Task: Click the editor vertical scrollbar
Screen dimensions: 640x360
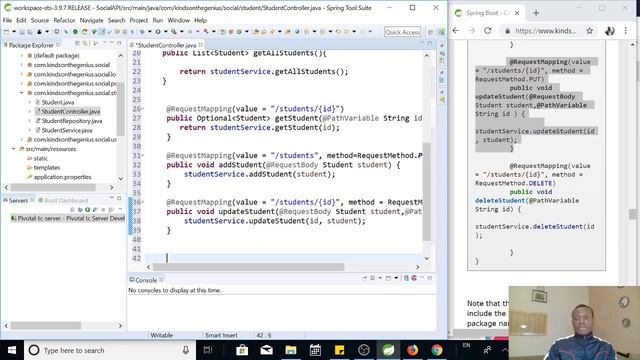Action: 427,192
